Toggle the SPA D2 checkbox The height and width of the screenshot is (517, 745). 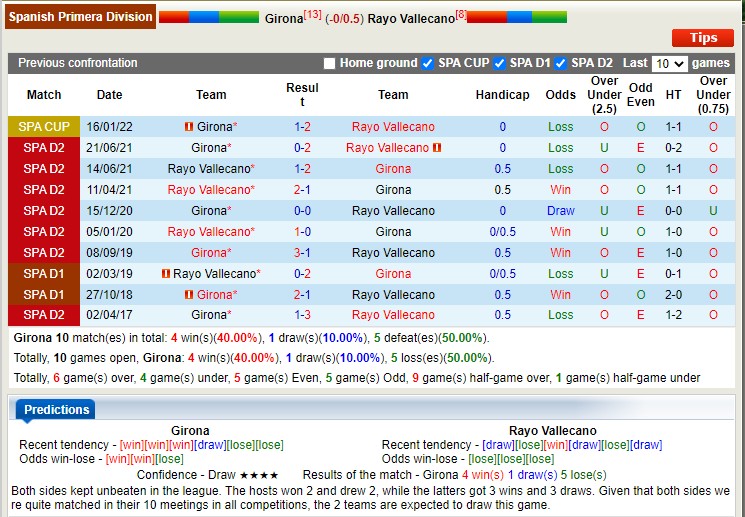tap(561, 63)
